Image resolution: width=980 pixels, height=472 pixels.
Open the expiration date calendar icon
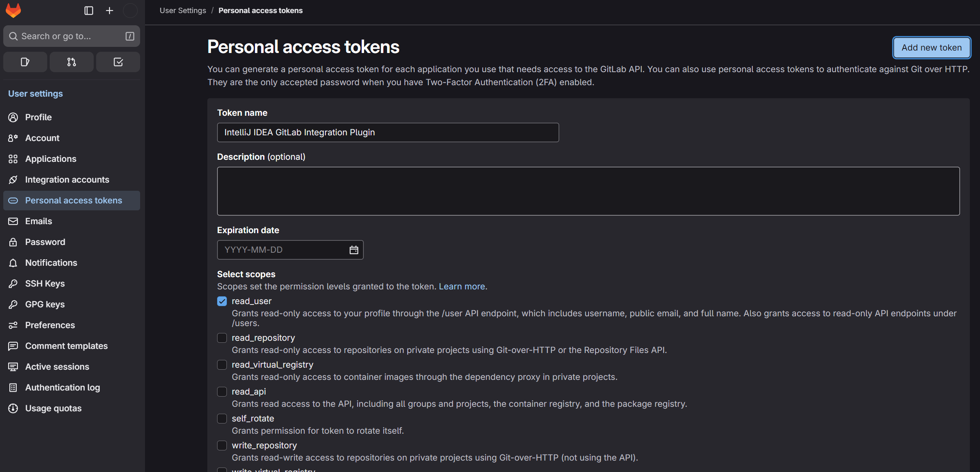[x=354, y=250]
